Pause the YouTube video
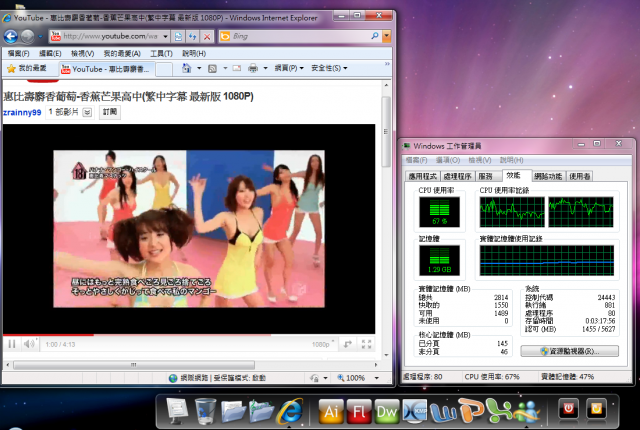The width and height of the screenshot is (640, 430). 12,344
